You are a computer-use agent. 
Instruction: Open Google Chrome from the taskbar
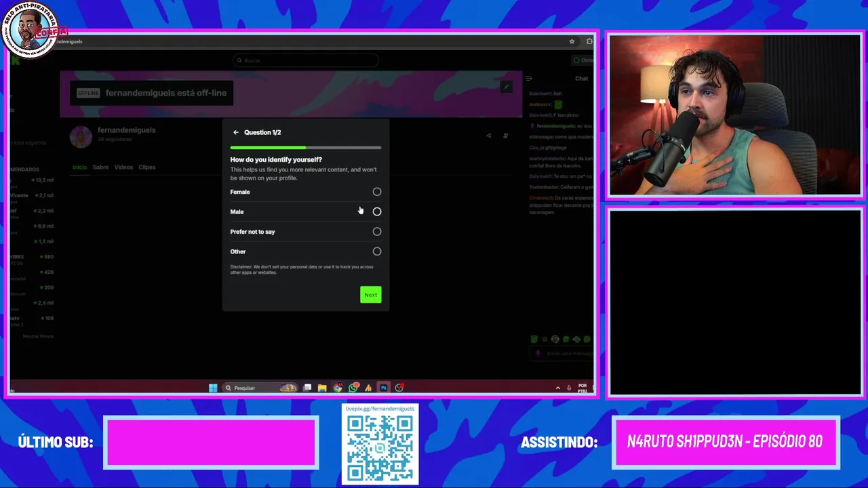[338, 388]
